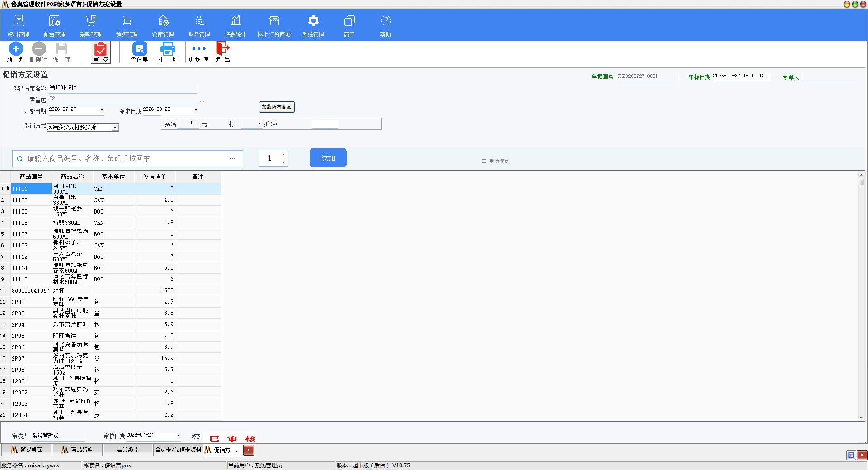The height and width of the screenshot is (470, 868).
Task: Click the 退出 exit icon
Action: point(222,48)
